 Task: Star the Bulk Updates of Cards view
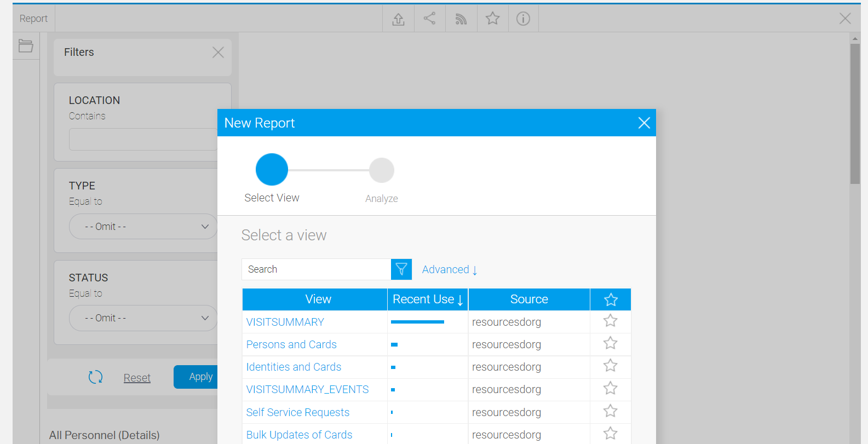[x=610, y=434]
